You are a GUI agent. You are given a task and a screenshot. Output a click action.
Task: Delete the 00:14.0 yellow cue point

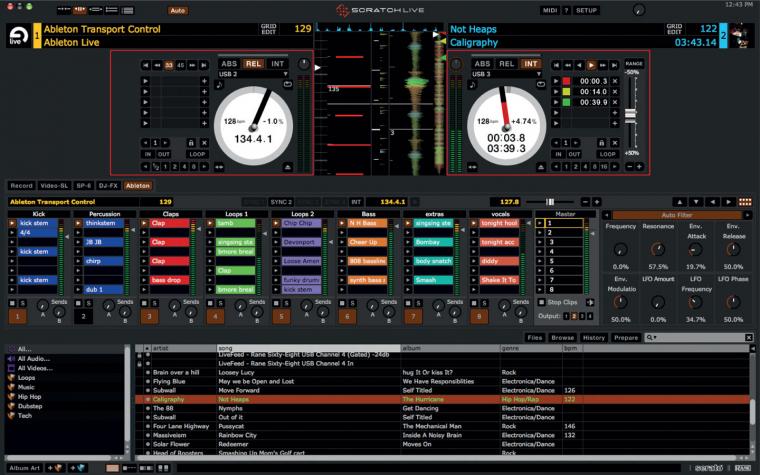click(615, 92)
